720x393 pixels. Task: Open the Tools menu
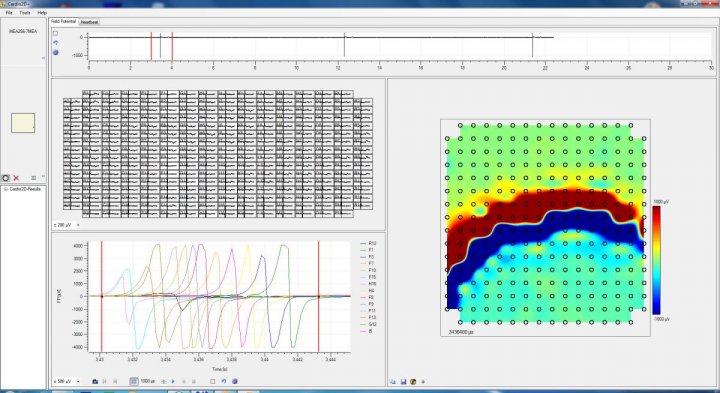(25, 13)
